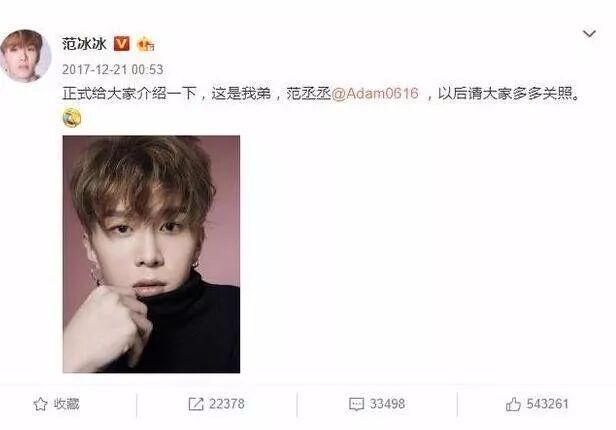616x430 pixels.
Task: Open 范冰冰 profile from username
Action: (84, 44)
